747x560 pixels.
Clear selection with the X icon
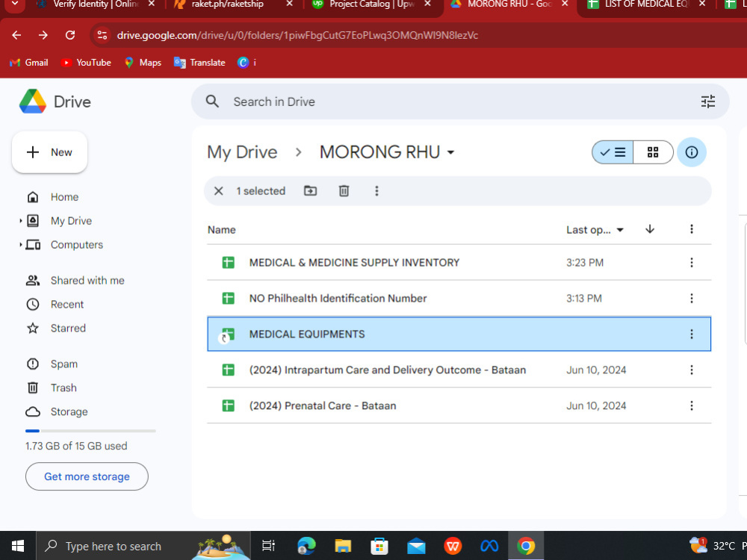(219, 191)
